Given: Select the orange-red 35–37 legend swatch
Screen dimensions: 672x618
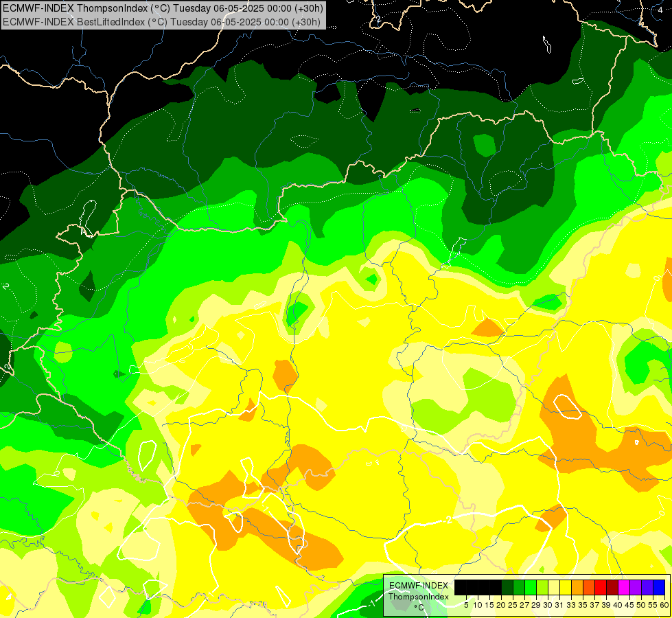Looking at the screenshot, I should point(589,587).
